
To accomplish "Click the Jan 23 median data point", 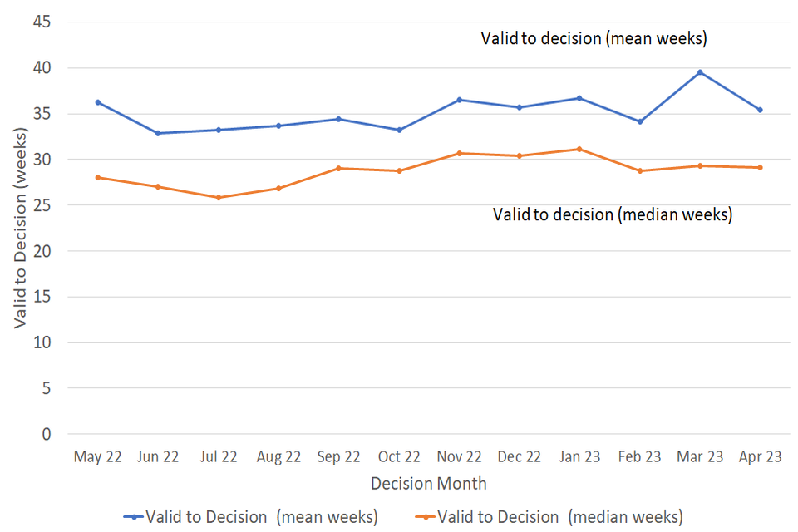I will [579, 149].
